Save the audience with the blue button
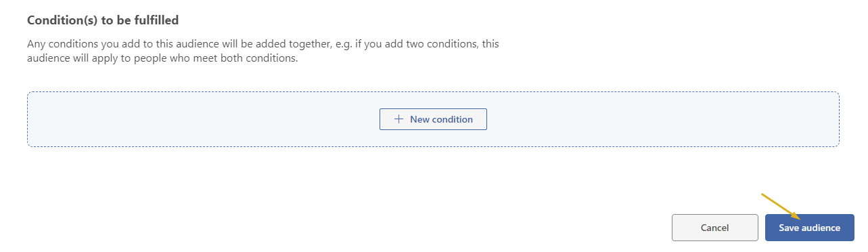The image size is (868, 252). [809, 228]
